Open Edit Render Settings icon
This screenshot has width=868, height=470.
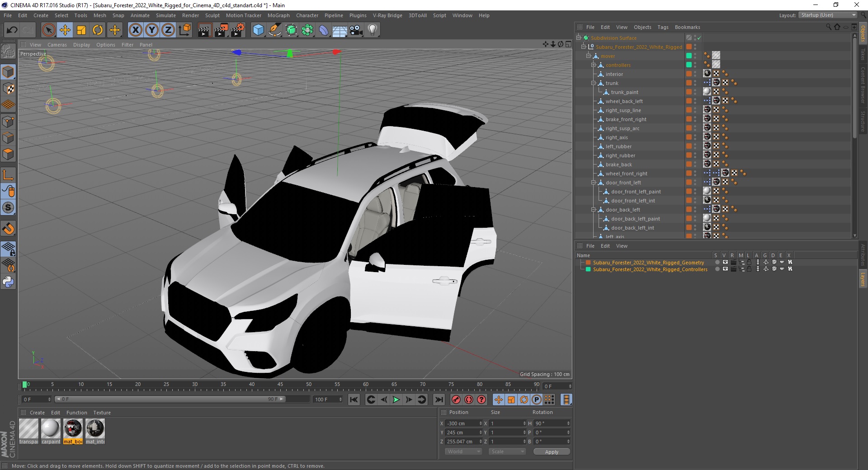[x=238, y=30]
